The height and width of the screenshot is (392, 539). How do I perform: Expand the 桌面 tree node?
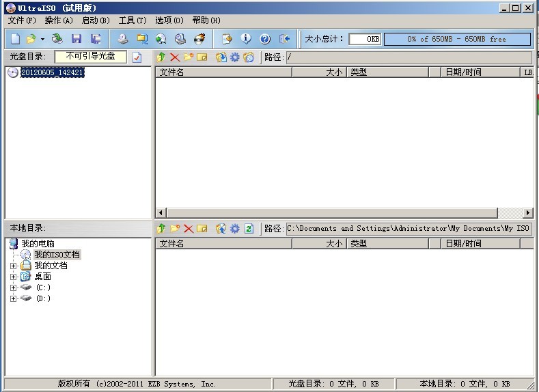coord(13,277)
